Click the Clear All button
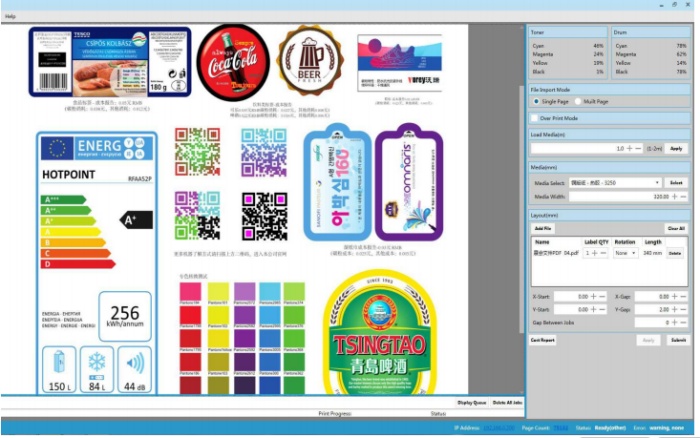700x438 pixels. click(x=676, y=228)
